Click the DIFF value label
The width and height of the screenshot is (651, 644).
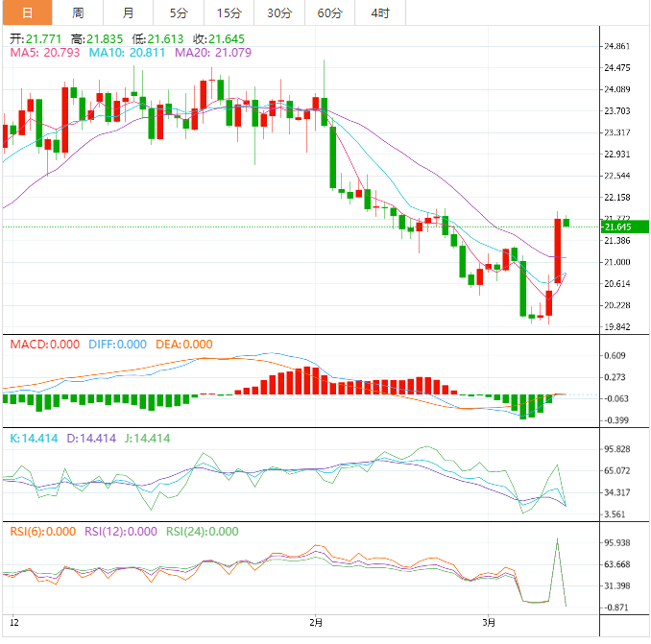[119, 344]
